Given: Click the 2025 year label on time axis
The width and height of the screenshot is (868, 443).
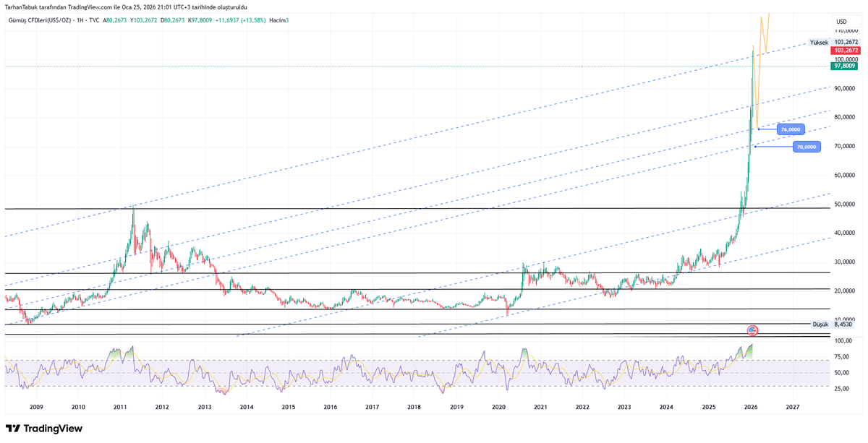Looking at the screenshot, I should tap(709, 407).
